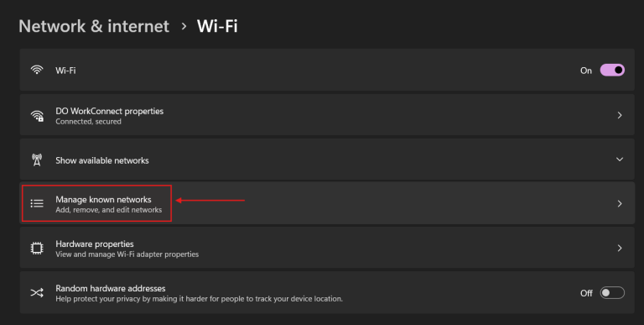The image size is (644, 325).
Task: Click the antenna tower icon
Action: (x=37, y=160)
